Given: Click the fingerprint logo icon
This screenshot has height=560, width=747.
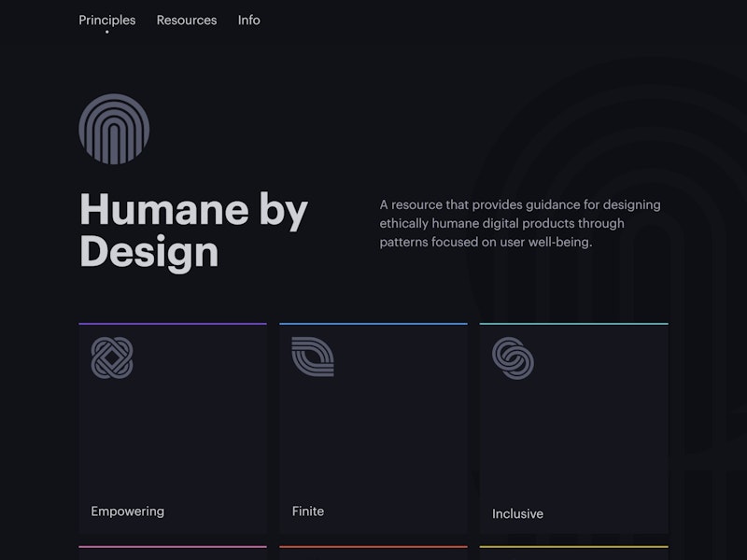Looking at the screenshot, I should tap(113, 129).
